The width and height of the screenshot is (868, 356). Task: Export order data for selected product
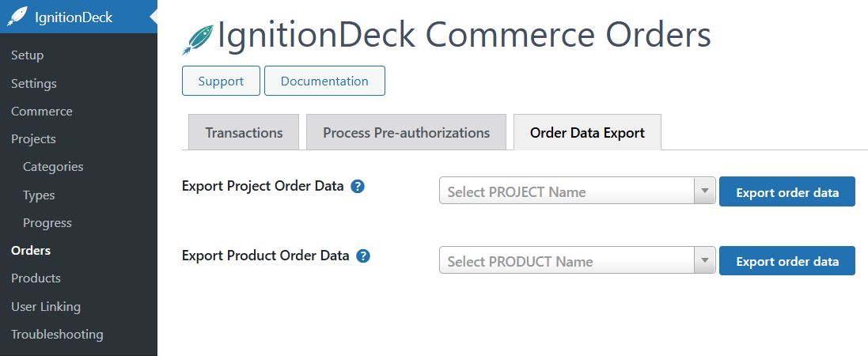pos(787,261)
